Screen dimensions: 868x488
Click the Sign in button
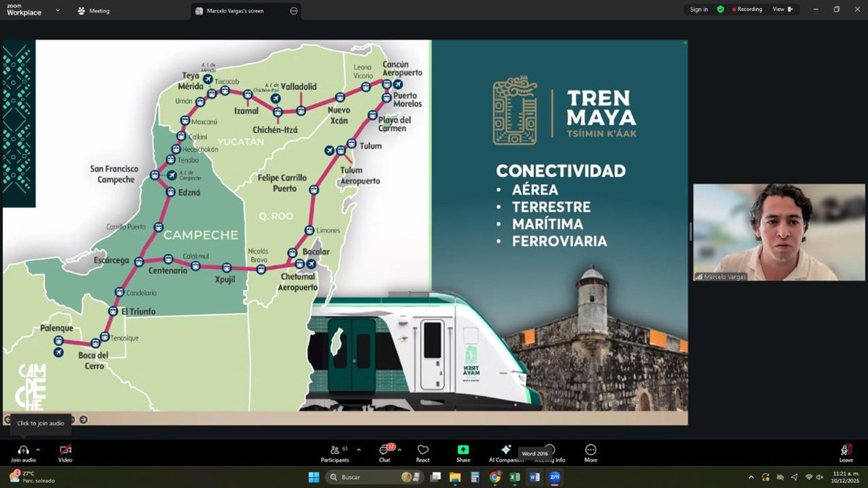[699, 9]
